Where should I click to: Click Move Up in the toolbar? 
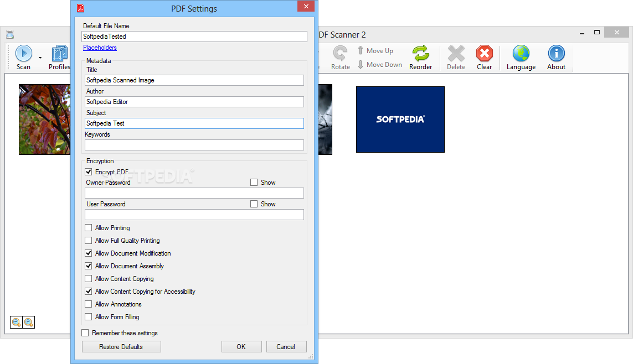point(375,50)
